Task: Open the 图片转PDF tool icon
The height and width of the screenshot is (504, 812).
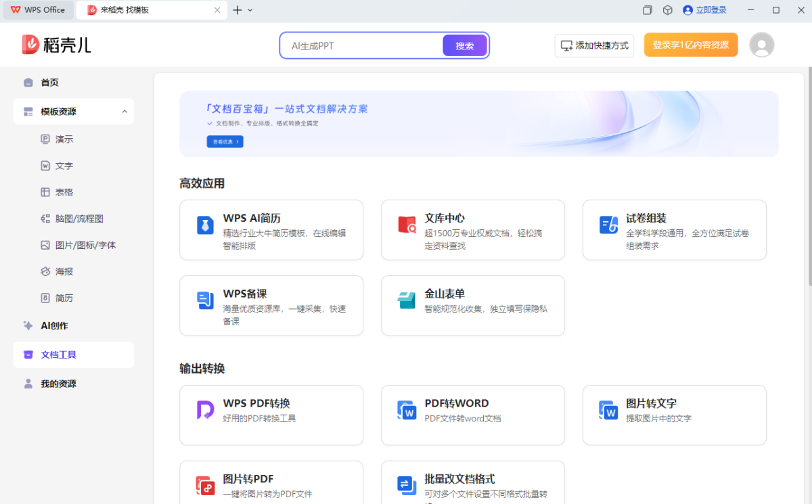Action: (x=205, y=485)
